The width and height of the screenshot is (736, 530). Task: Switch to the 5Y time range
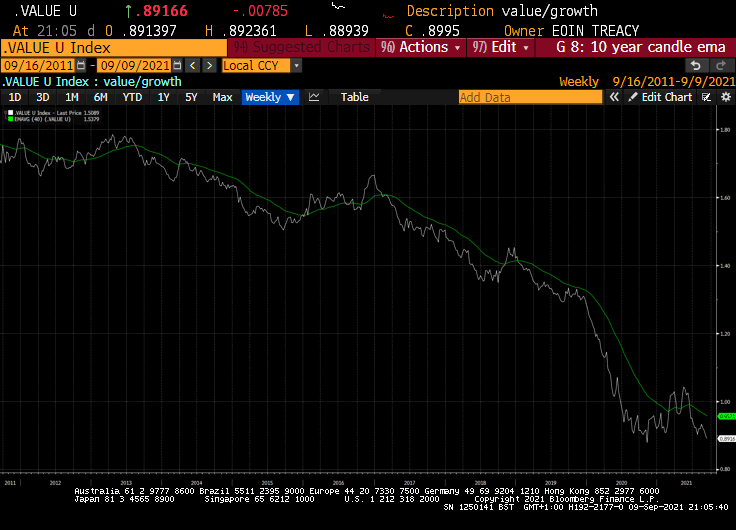(191, 97)
